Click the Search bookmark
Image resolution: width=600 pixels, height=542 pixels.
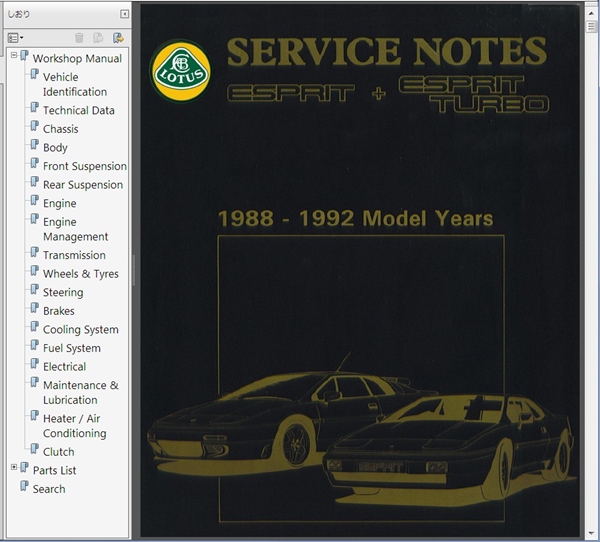click(49, 489)
